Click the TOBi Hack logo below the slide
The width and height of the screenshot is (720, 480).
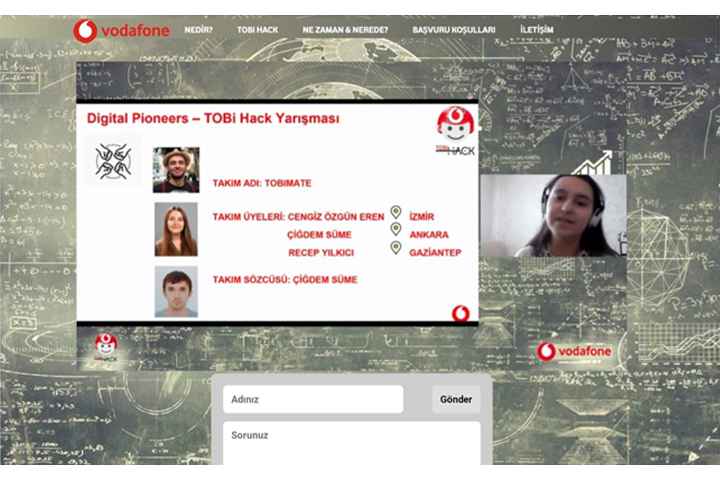click(106, 348)
